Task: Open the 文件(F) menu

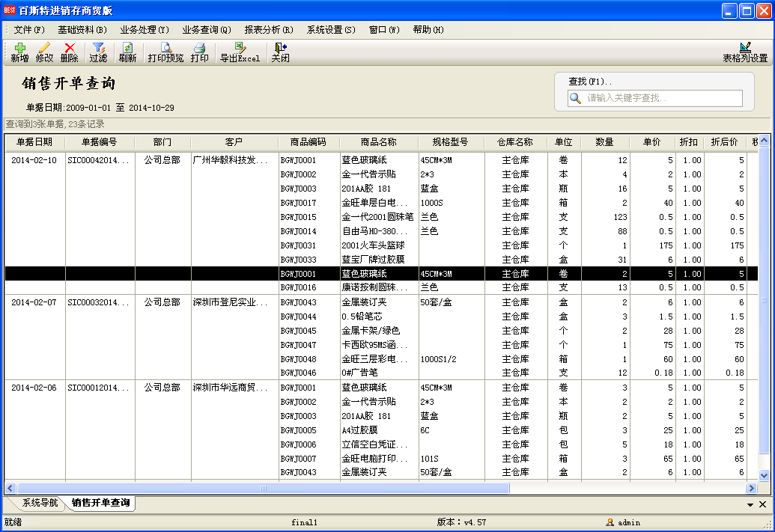Action: point(29,30)
